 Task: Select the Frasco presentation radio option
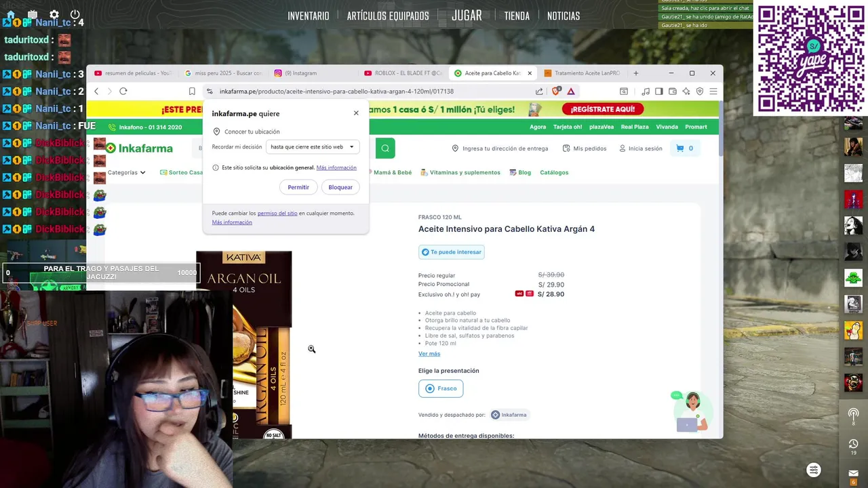[x=441, y=388]
